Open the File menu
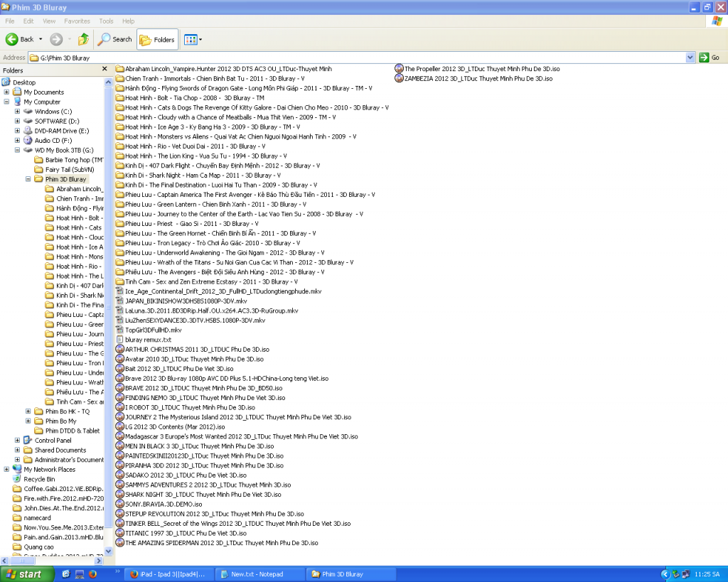The image size is (728, 582). coord(10,21)
